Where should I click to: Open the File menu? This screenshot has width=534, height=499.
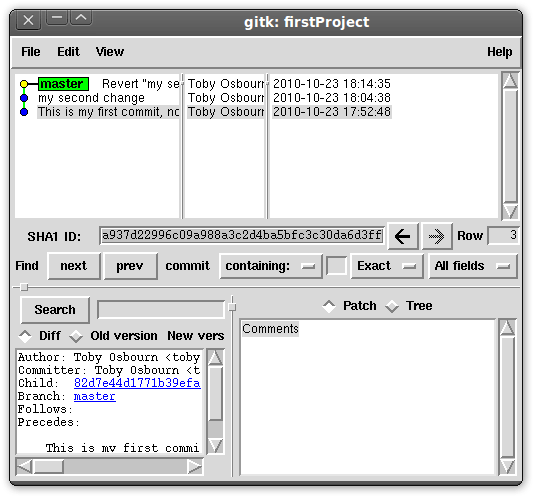pyautogui.click(x=31, y=52)
